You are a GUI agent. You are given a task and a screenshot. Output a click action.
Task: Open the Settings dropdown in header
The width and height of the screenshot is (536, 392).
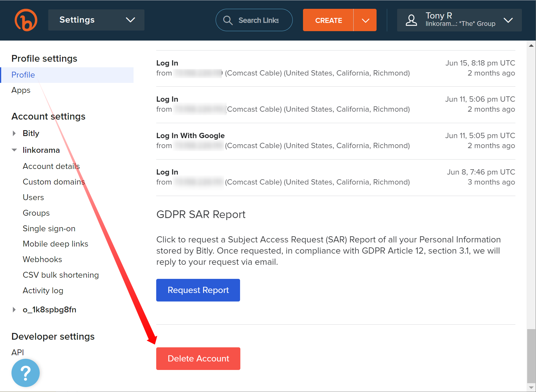click(x=96, y=20)
